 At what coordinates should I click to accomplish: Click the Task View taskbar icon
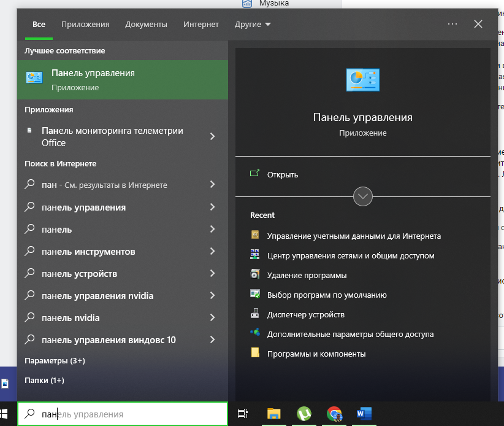click(243, 414)
